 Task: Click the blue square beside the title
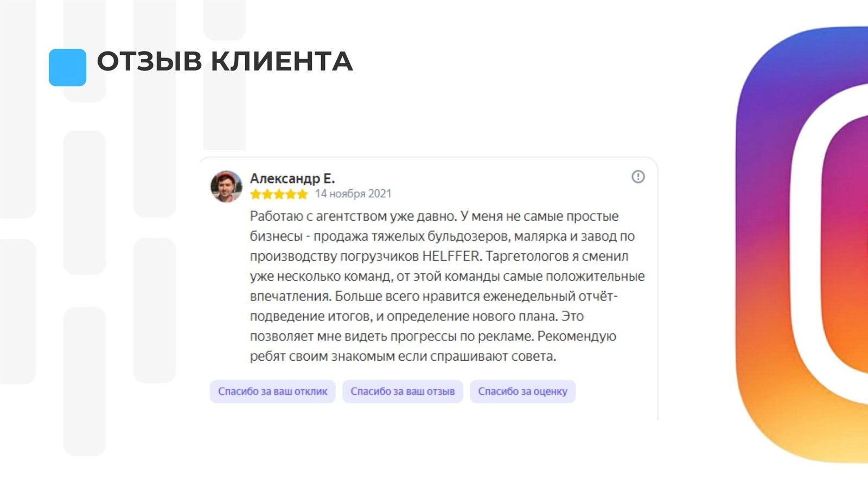(67, 67)
